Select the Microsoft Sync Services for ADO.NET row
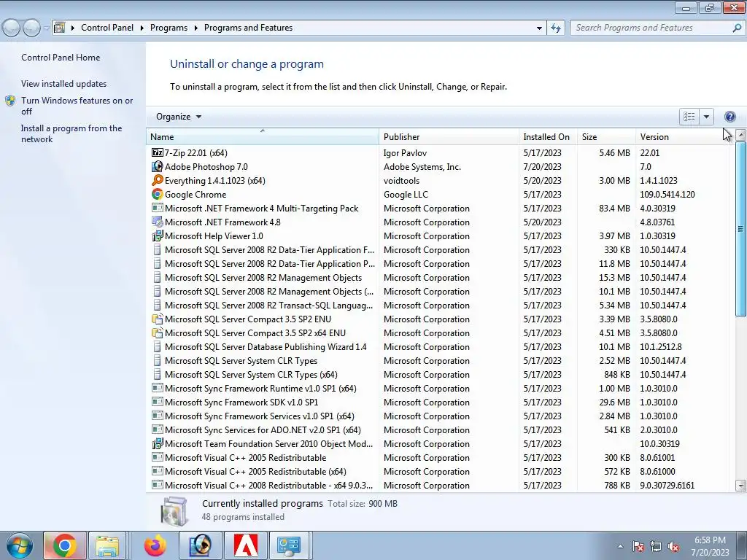Image resolution: width=747 pixels, height=560 pixels. pos(438,430)
